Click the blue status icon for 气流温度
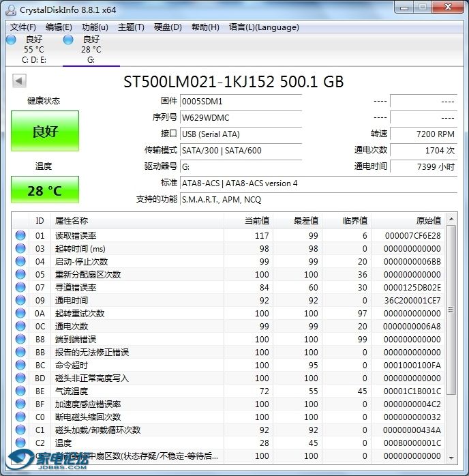469x476 pixels. (x=20, y=391)
